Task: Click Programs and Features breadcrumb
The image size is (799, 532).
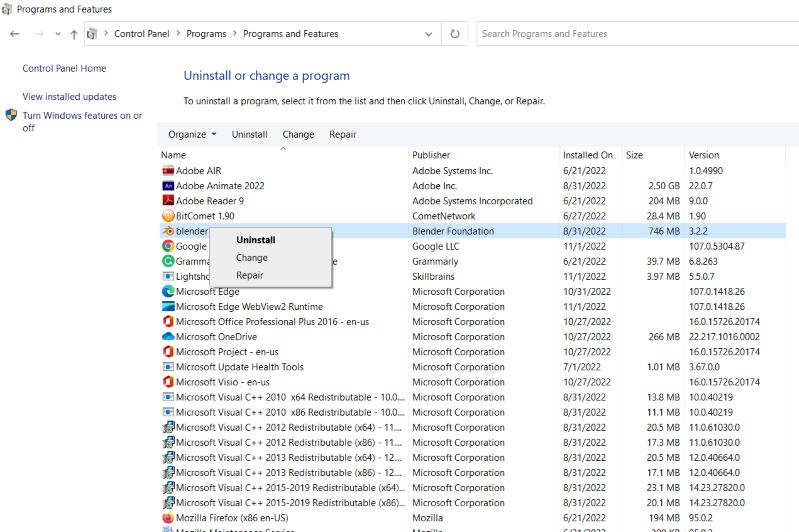Action: pos(290,34)
